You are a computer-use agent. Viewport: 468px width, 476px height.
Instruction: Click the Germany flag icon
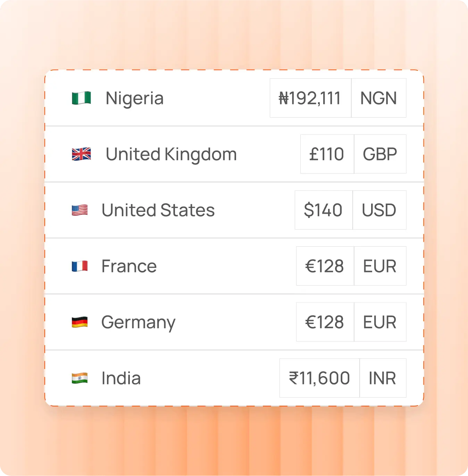tap(80, 322)
